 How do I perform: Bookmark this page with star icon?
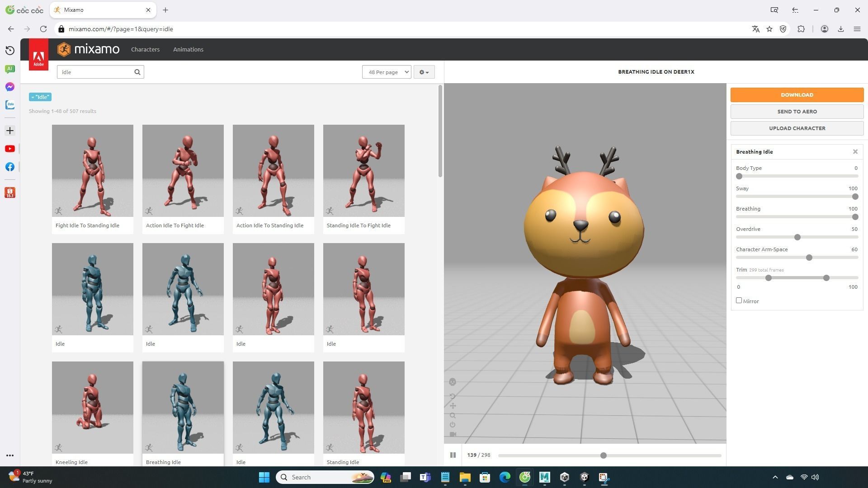coord(769,29)
